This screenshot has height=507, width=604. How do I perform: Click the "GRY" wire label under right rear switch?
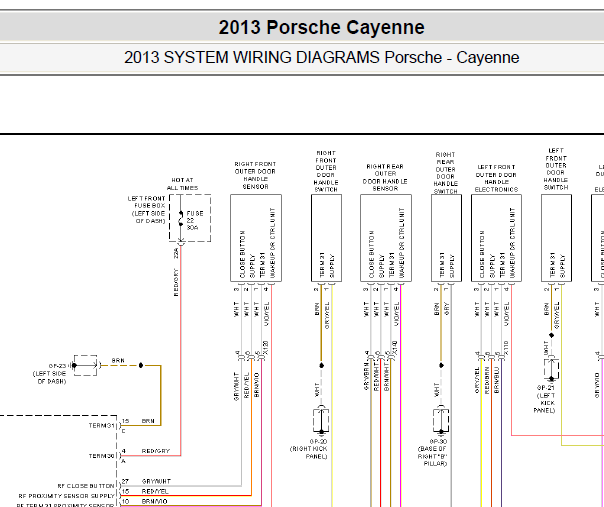447,309
